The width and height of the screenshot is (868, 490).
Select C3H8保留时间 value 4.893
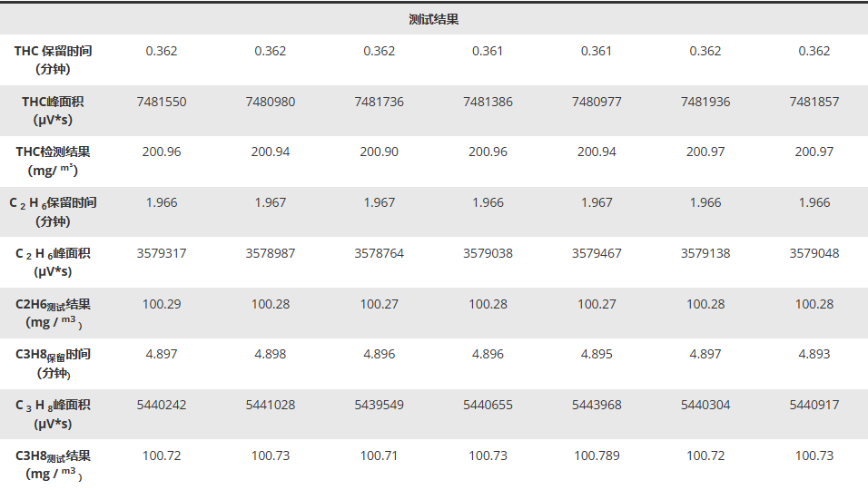click(x=814, y=354)
